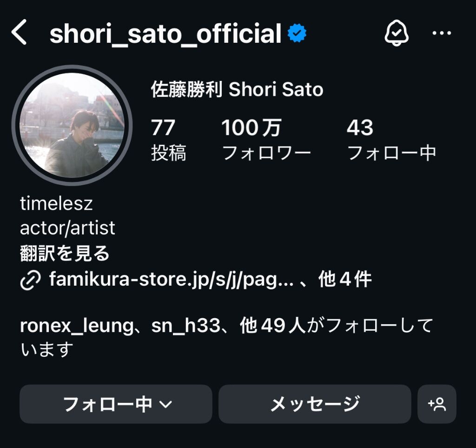Open the profile picture story

pyautogui.click(x=72, y=125)
